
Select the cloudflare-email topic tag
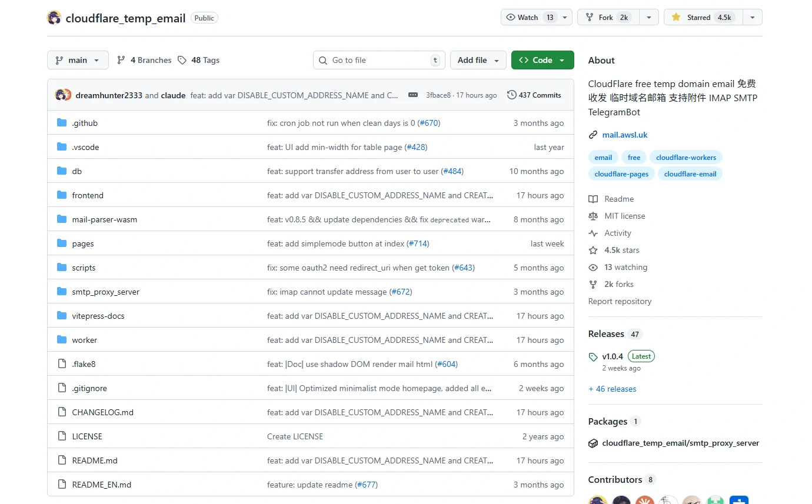[690, 173]
